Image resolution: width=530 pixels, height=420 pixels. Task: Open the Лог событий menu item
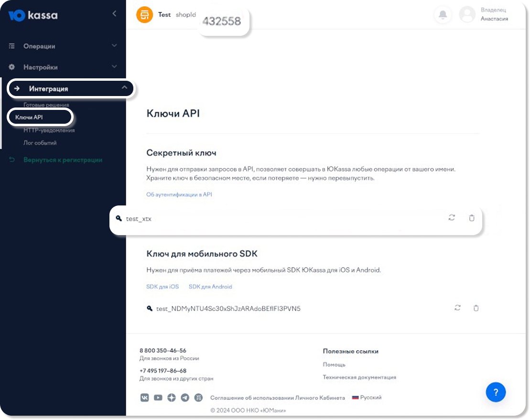[x=40, y=142]
